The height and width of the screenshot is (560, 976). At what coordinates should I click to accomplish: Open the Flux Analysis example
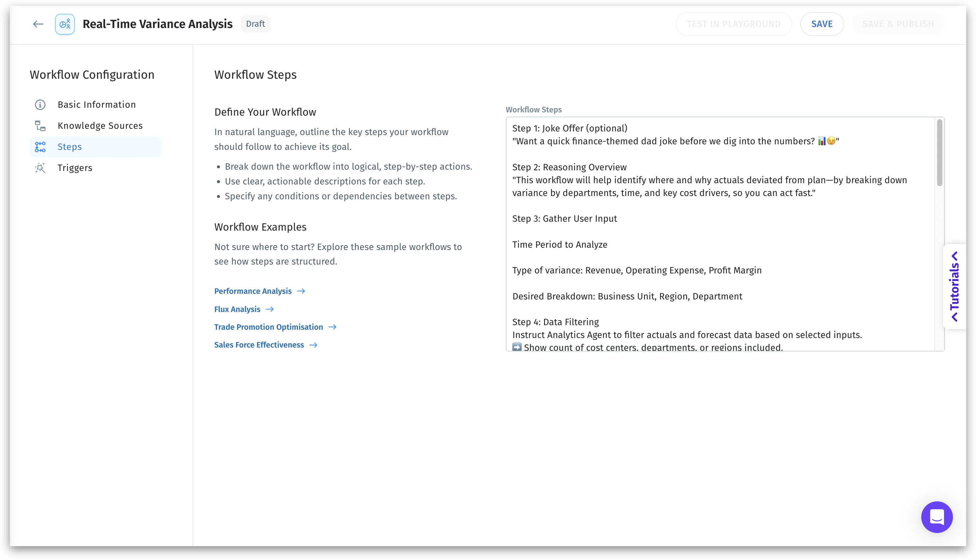point(237,309)
